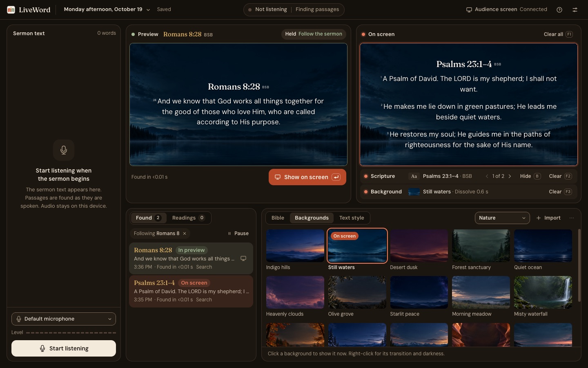Open the Default microphone dropdown
Image resolution: width=588 pixels, height=368 pixels.
[x=64, y=319]
